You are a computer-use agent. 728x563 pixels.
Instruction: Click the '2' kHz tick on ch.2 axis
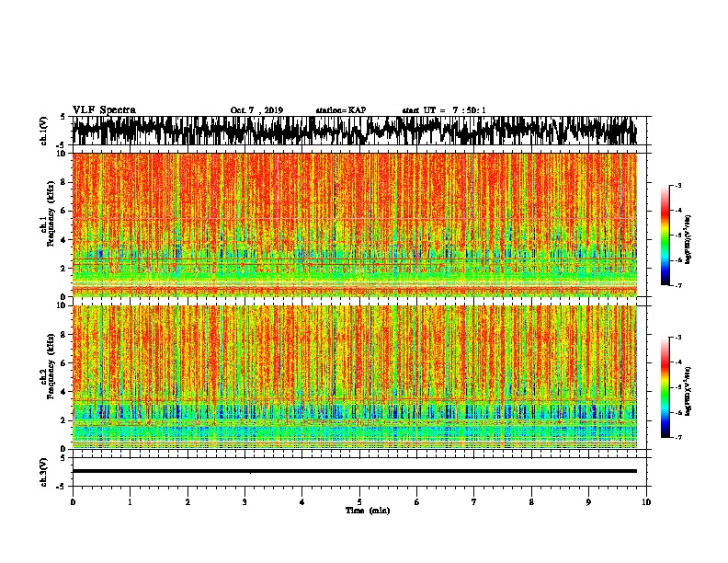pos(64,420)
